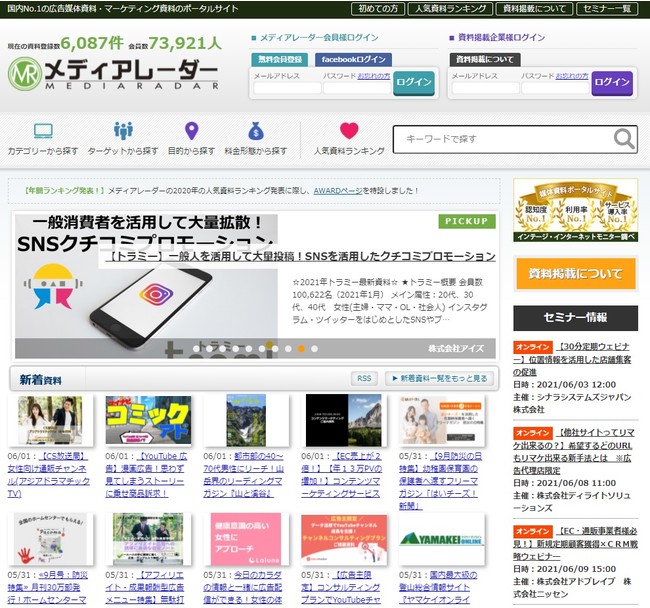Open 【YouTube広告】漫画広告 link
The width and height of the screenshot is (650, 608).
pyautogui.click(x=146, y=475)
